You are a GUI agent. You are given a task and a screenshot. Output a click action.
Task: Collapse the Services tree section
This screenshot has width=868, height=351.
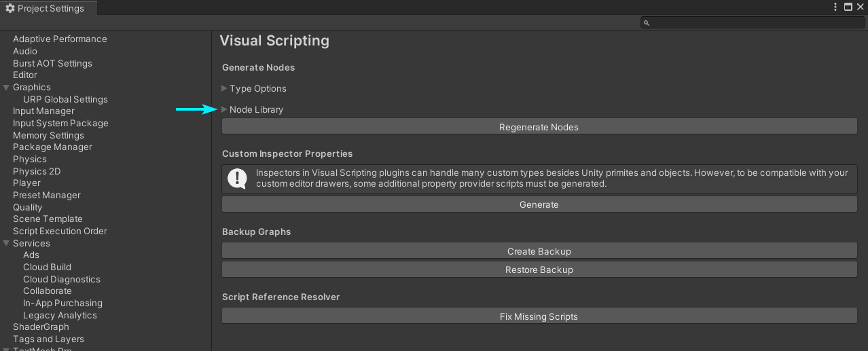[x=6, y=243]
